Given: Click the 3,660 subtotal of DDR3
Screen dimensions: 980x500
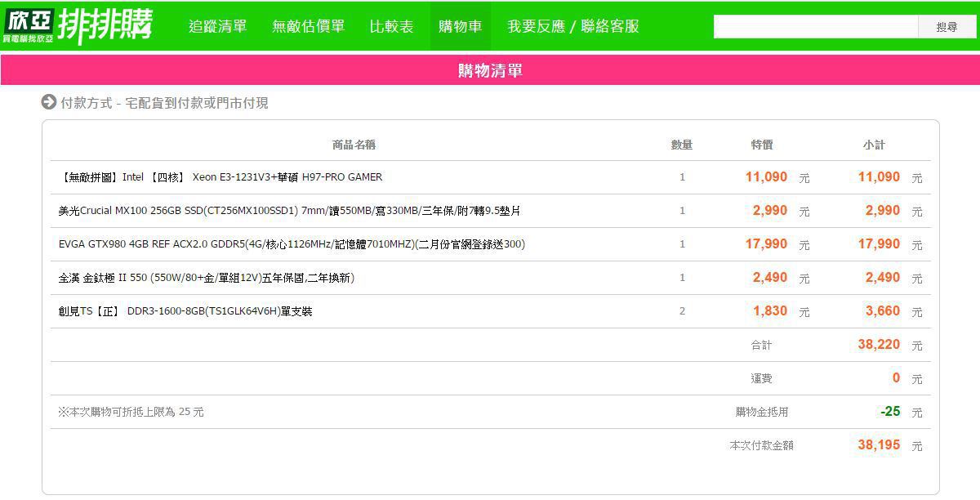Looking at the screenshot, I should [883, 310].
